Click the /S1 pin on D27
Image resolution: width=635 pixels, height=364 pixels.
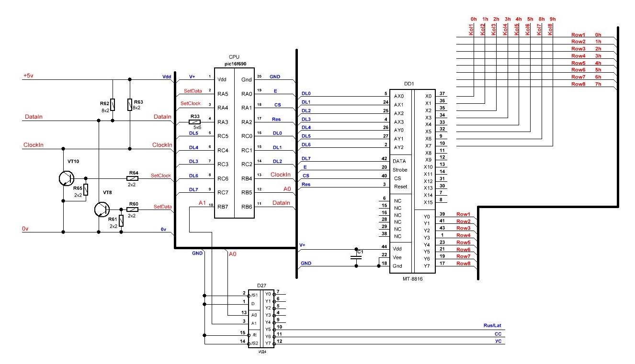point(254,295)
